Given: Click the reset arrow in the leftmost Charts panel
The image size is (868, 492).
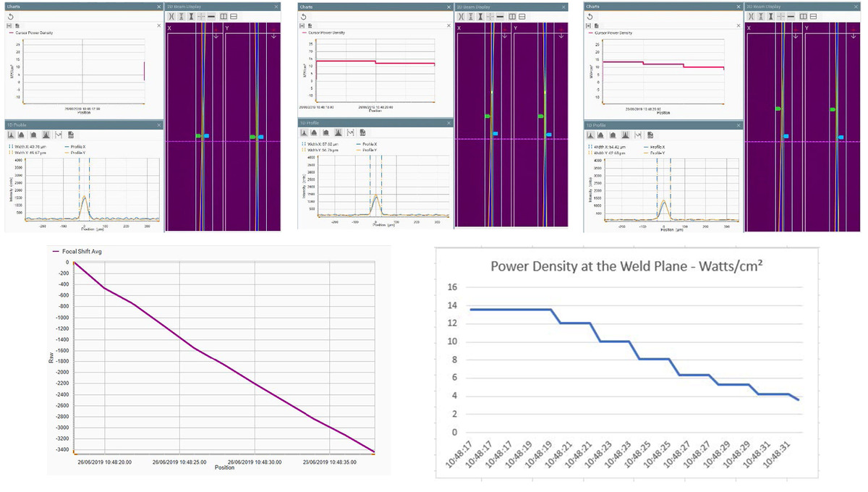Looking at the screenshot, I should pos(11,16).
